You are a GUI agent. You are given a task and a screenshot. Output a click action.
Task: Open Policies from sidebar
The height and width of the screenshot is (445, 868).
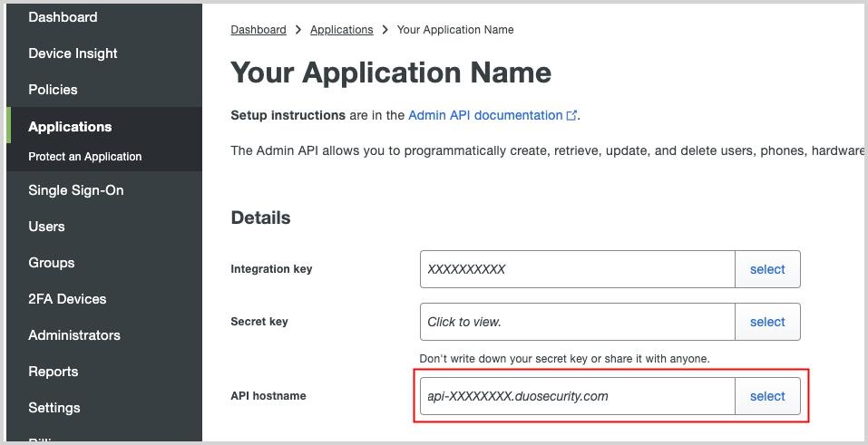pos(53,90)
